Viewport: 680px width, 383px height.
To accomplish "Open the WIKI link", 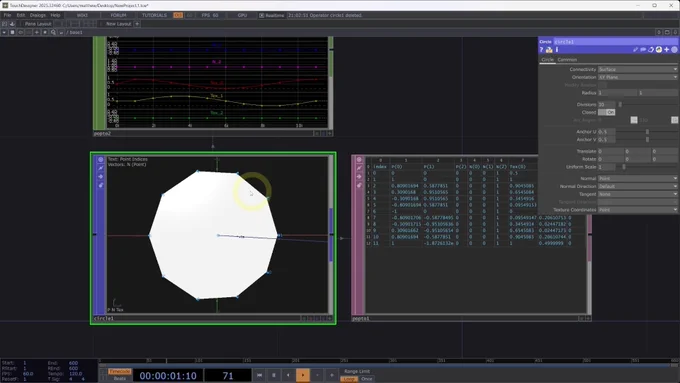I will pos(82,15).
